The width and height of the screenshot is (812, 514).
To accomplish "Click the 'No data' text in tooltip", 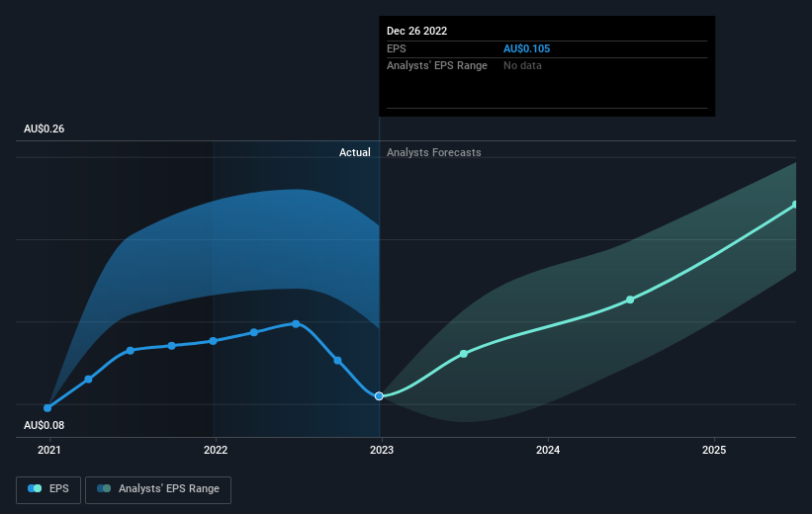I will 522,66.
